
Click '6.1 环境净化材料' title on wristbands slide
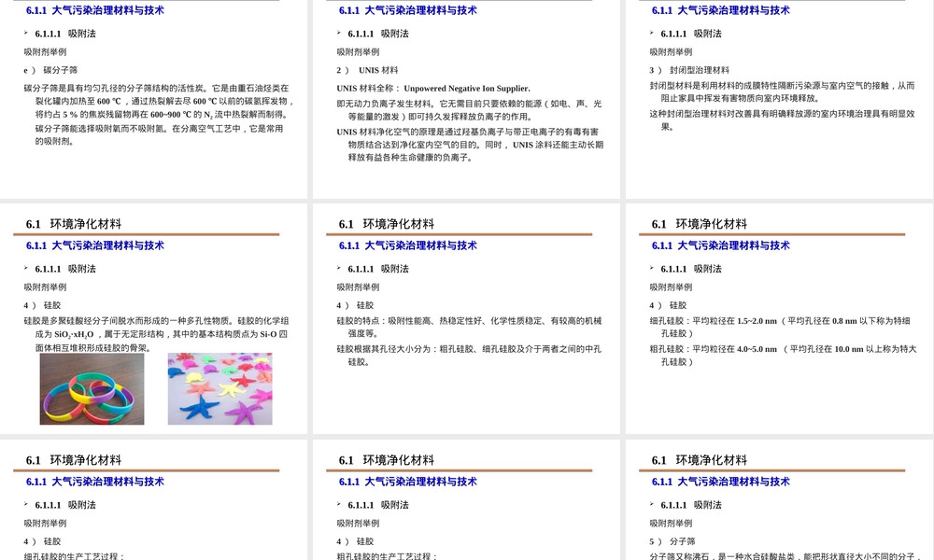point(73,224)
